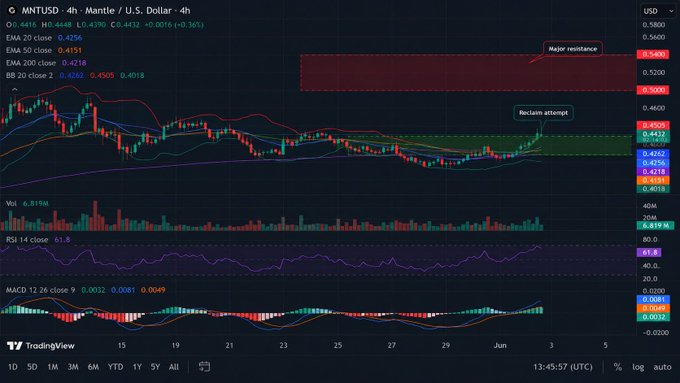The image size is (680, 383).
Task: Select the 6M time range
Action: (93, 367)
